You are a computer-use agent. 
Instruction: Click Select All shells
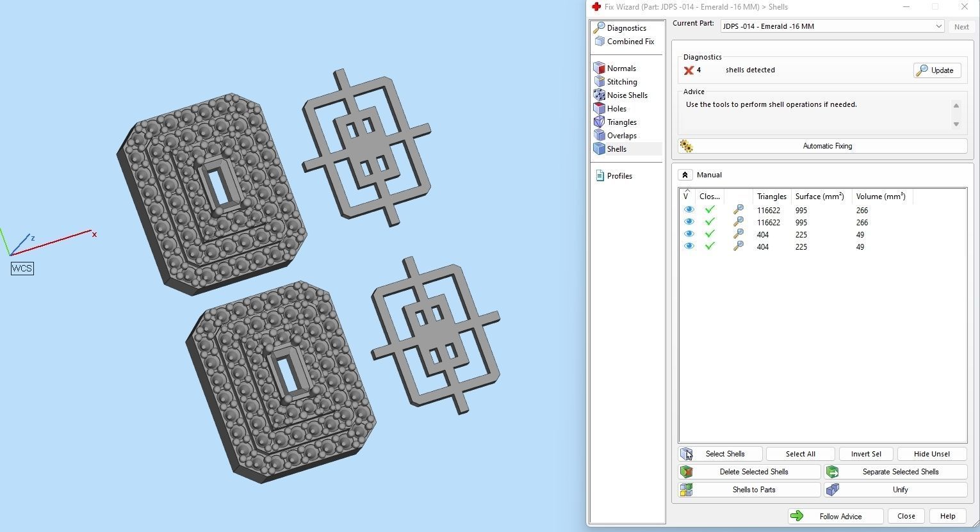point(800,454)
